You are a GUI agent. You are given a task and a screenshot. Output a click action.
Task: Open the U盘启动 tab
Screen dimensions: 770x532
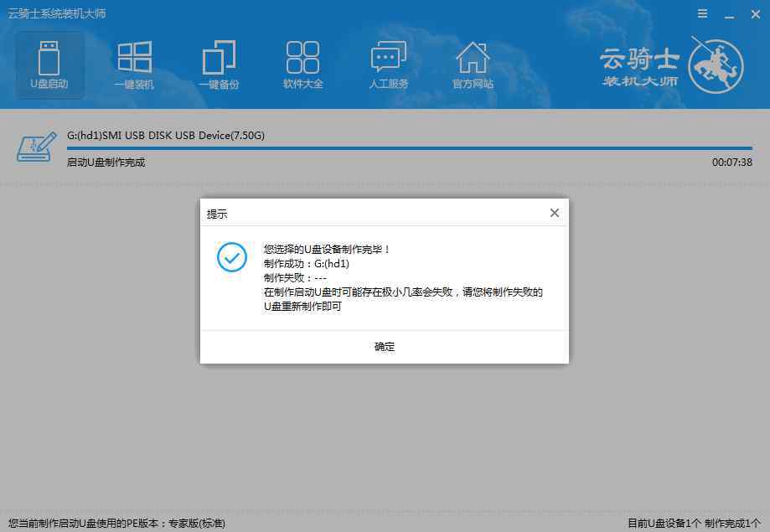point(49,65)
